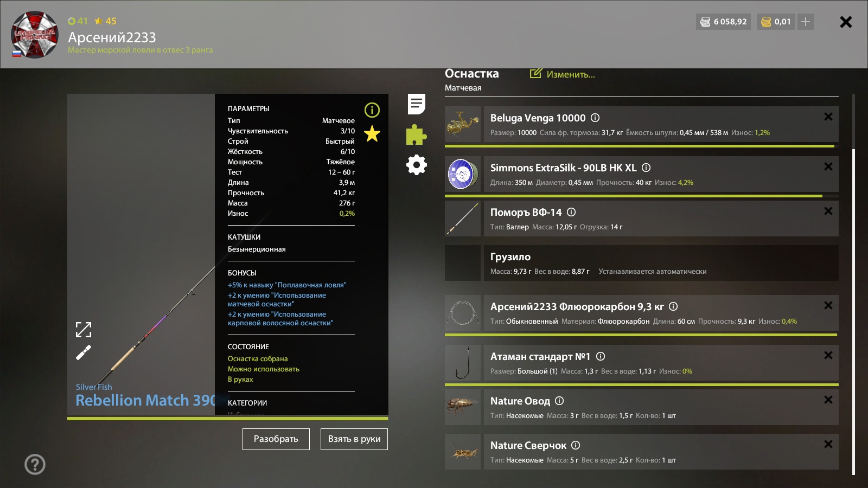
Task: Click the Оснастка heading
Action: pos(472,74)
